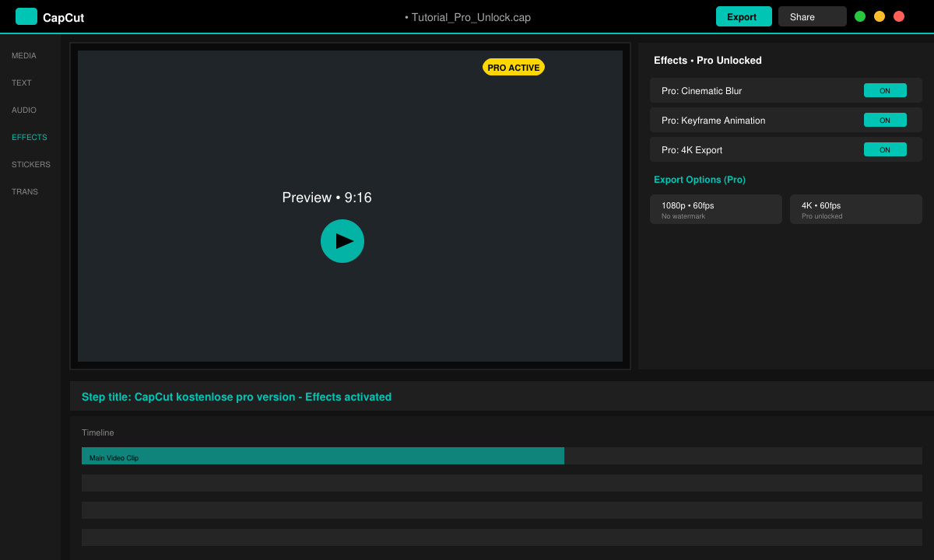The width and height of the screenshot is (934, 560).
Task: Open the Stickers sidebar tab
Action: (x=31, y=165)
